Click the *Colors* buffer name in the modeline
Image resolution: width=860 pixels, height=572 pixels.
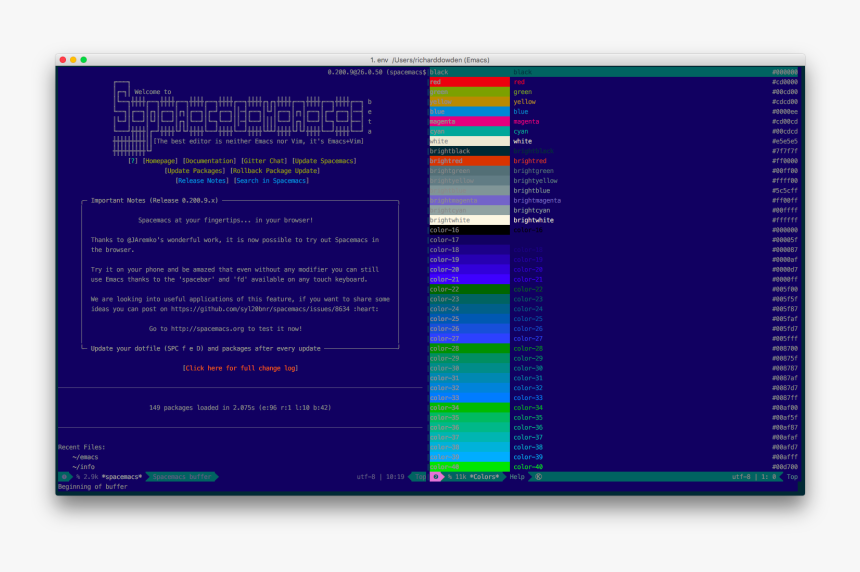pyautogui.click(x=484, y=477)
